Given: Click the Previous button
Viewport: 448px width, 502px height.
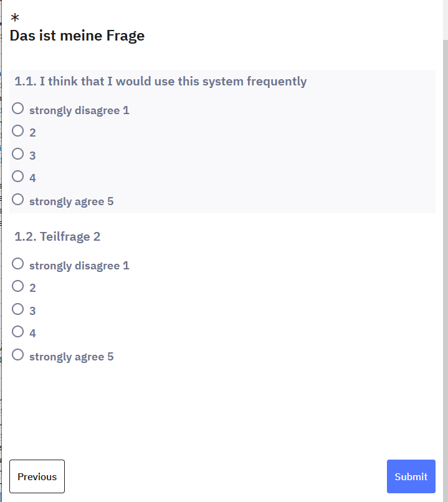Looking at the screenshot, I should 37,476.
